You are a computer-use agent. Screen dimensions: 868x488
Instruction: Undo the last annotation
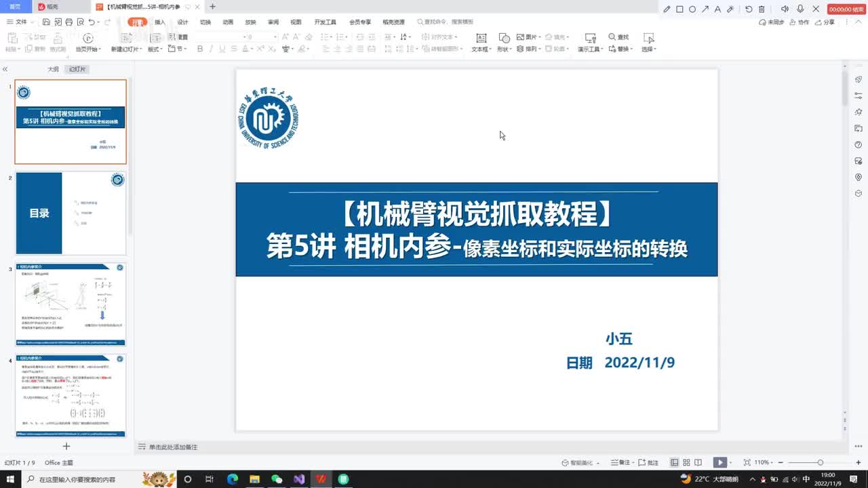coord(749,9)
